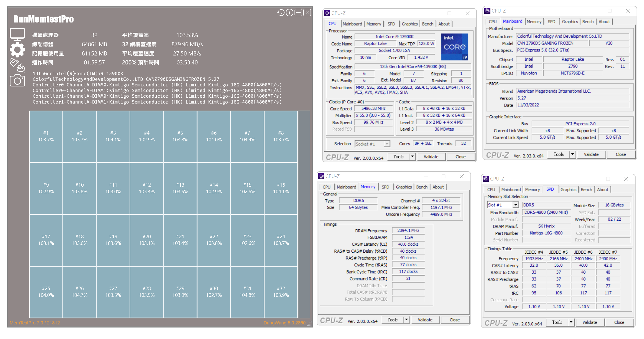Click the BIOS Version 5.27 field
Screen dimensions: 644x339
pos(572,98)
